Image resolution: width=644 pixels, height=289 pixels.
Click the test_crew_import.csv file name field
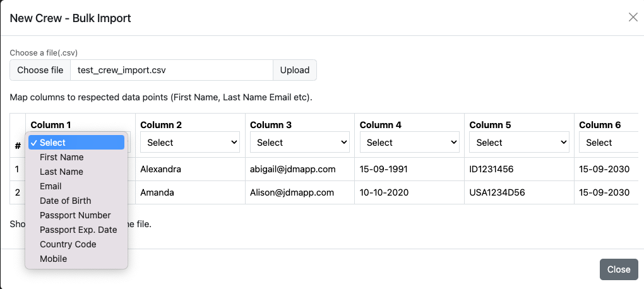point(171,70)
